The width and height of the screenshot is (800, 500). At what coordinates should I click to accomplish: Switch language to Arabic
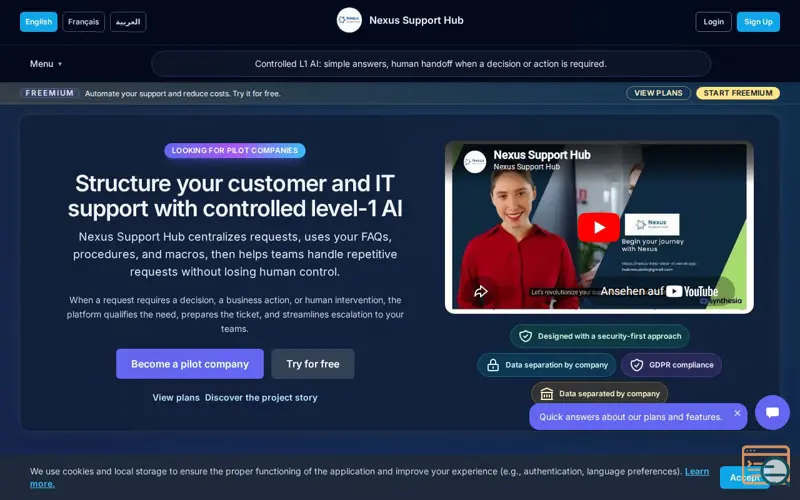128,22
